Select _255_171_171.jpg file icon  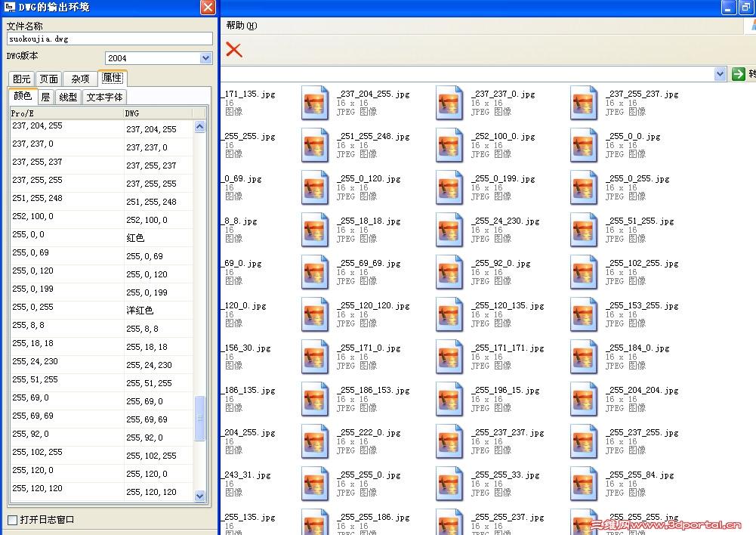coord(449,357)
